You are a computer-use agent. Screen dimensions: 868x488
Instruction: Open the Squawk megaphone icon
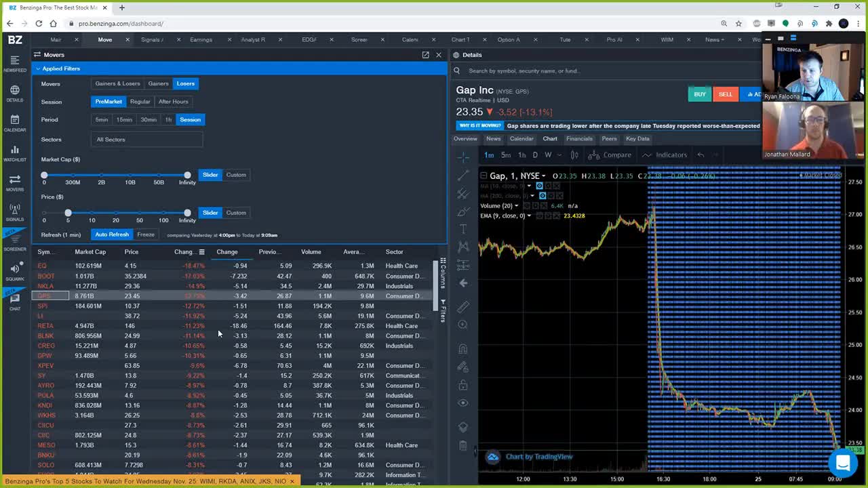coord(15,272)
